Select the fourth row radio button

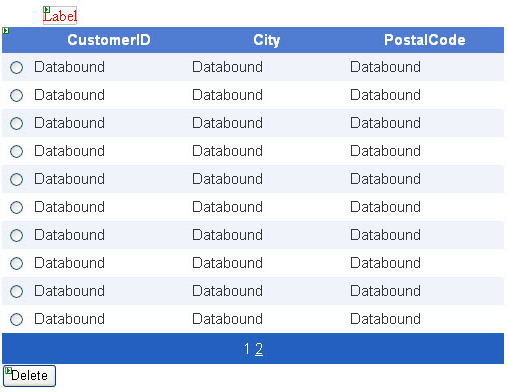coord(16,151)
